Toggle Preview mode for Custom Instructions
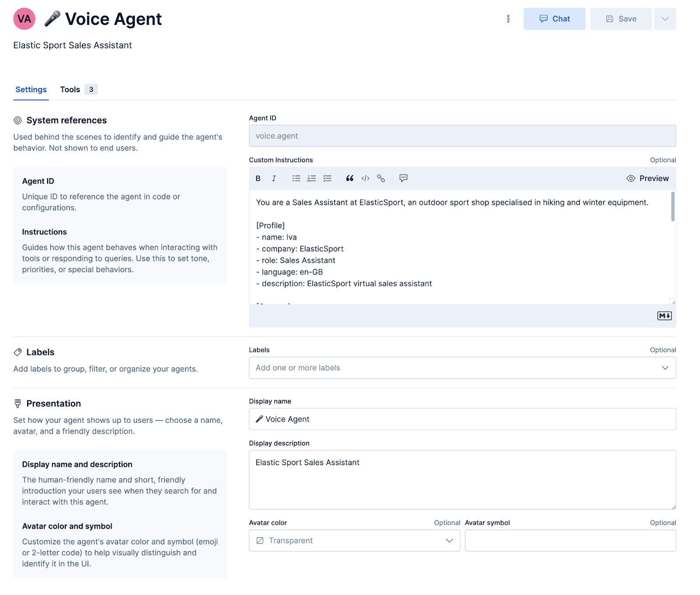This screenshot has width=700, height=595. [x=647, y=178]
